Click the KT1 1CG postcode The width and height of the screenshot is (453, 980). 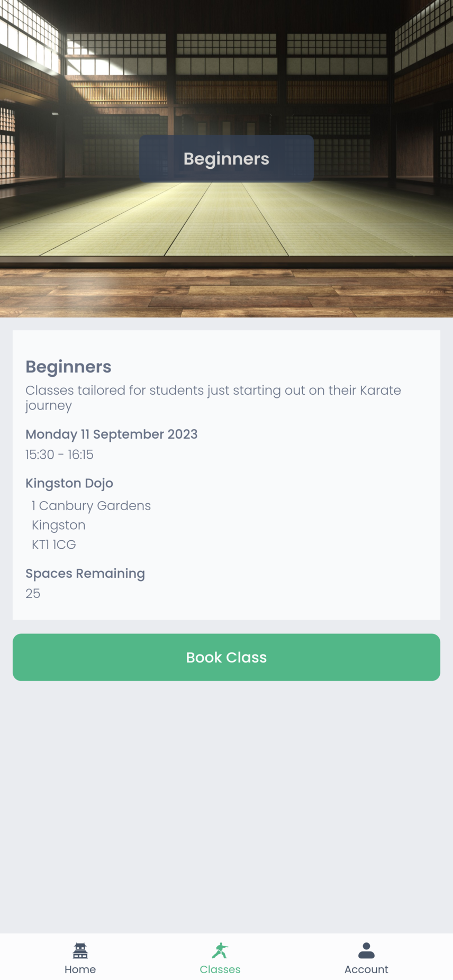click(53, 545)
